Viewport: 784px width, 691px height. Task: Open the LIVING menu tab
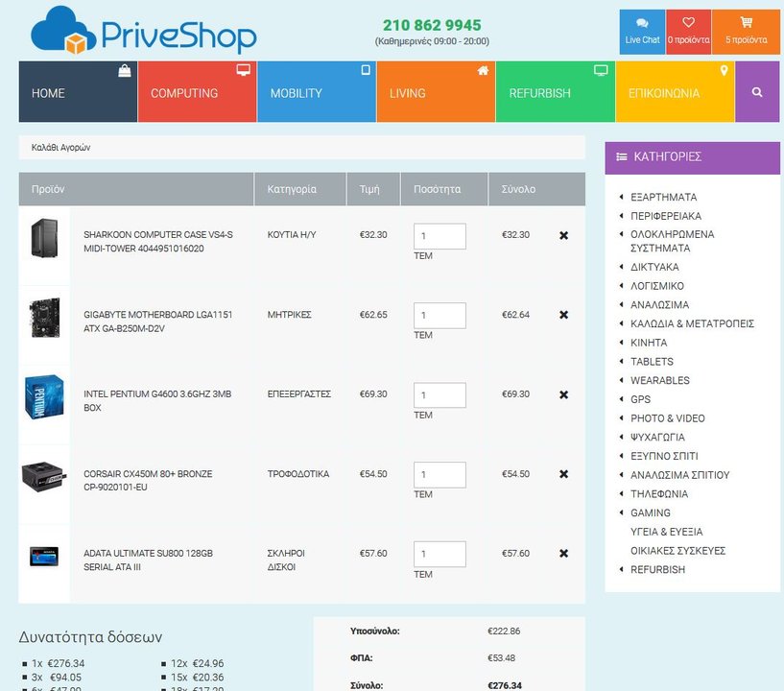pyautogui.click(x=436, y=92)
